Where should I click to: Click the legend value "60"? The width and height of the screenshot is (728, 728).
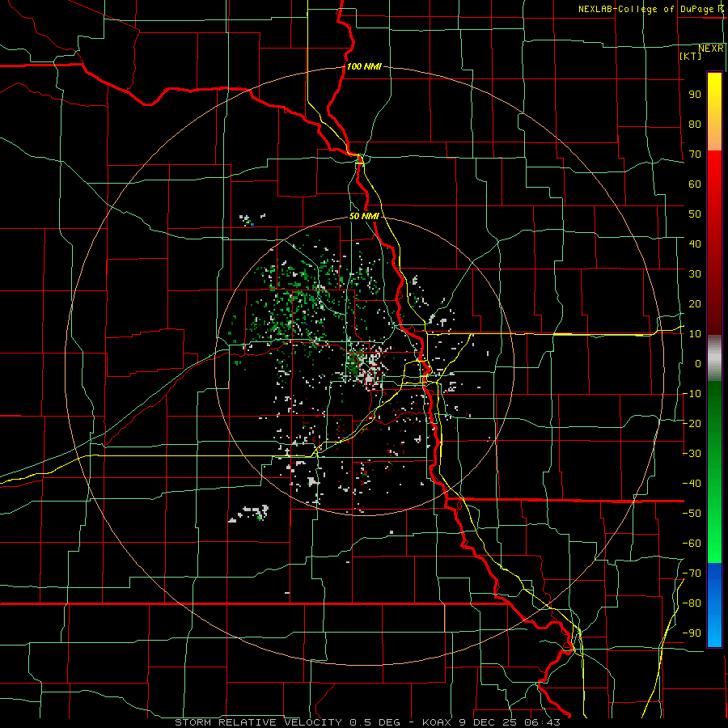695,184
